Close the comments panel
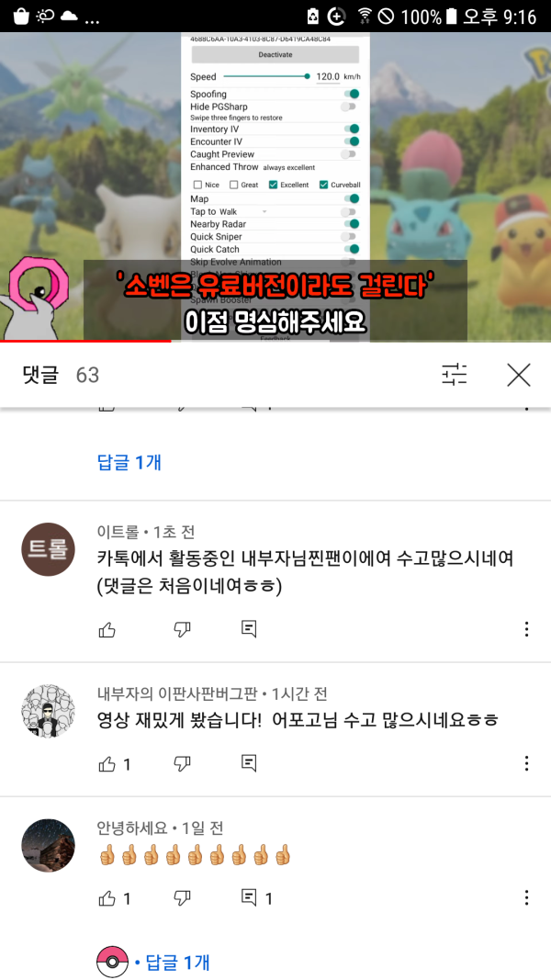 pyautogui.click(x=519, y=375)
